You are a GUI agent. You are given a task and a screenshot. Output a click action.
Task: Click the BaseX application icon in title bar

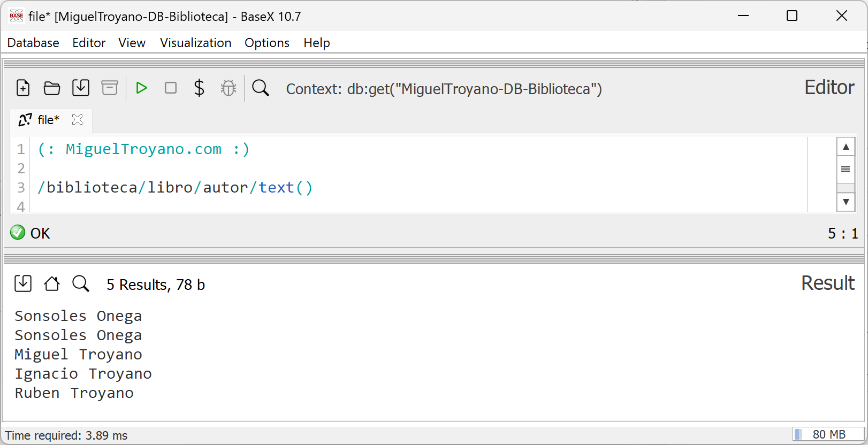click(17, 16)
